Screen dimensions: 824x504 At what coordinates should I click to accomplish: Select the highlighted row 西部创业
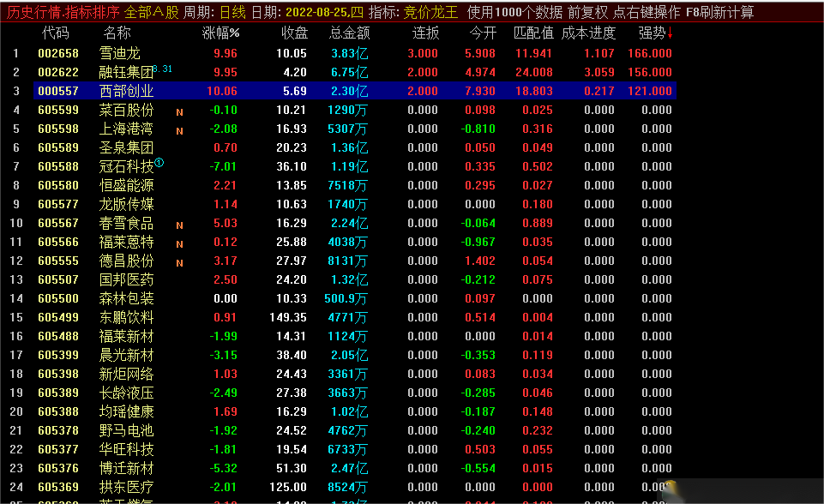click(355, 91)
